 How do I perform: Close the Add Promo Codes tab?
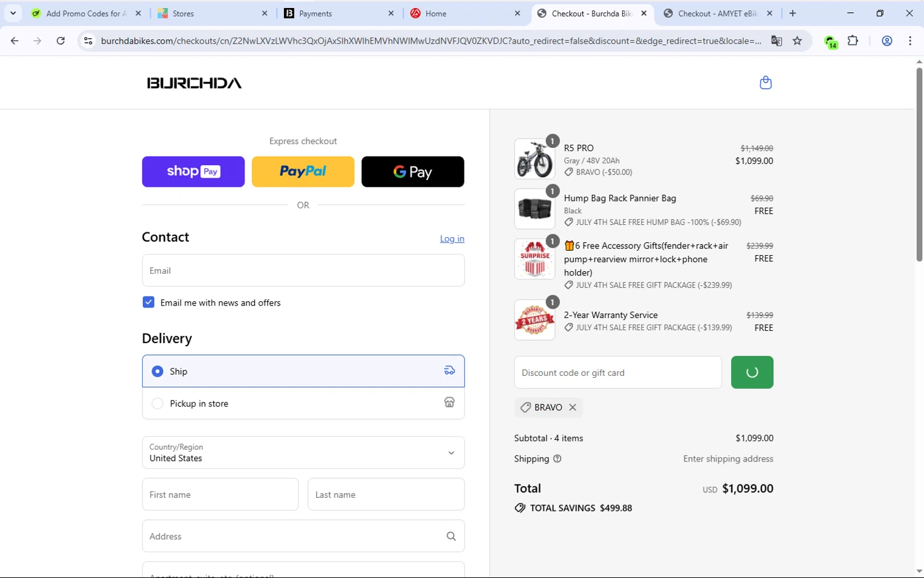(x=139, y=13)
